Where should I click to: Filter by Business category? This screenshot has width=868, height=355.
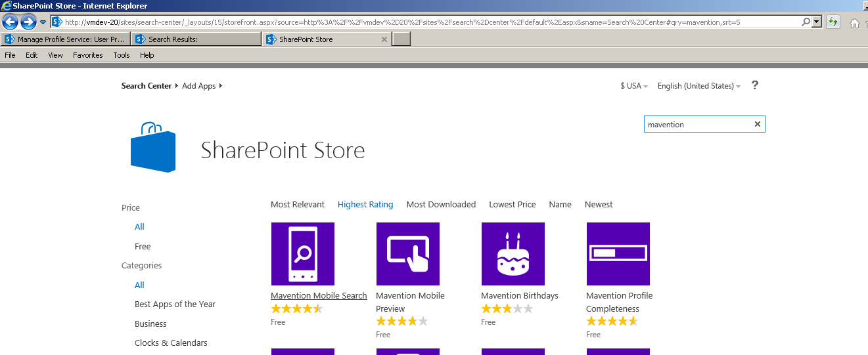(x=150, y=324)
